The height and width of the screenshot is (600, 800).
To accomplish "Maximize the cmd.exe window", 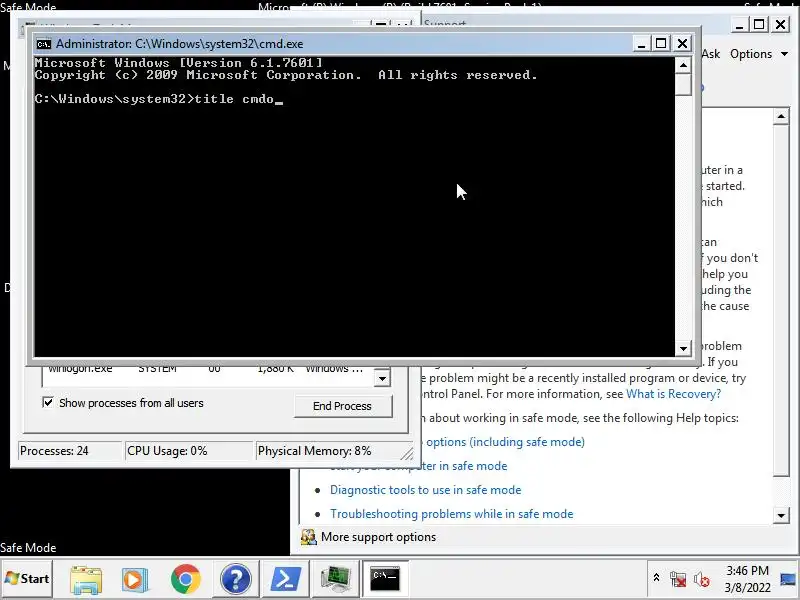I will click(x=661, y=43).
